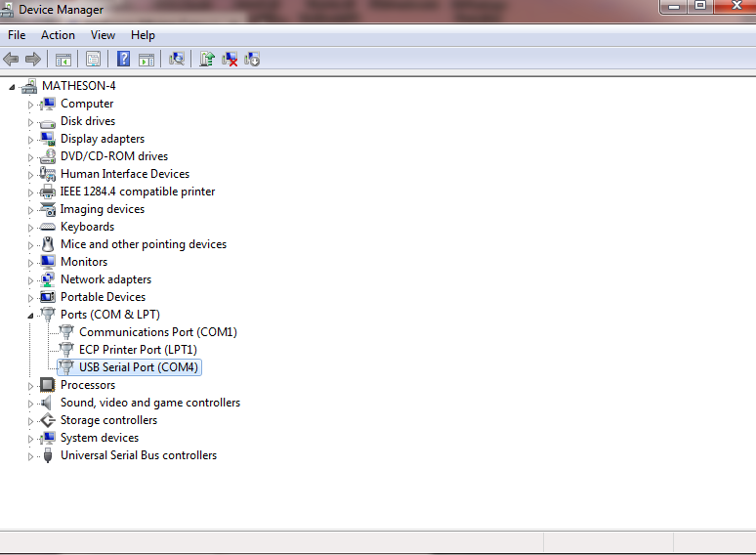Select ECP Printer Port (LPT1)
This screenshot has width=756, height=555.
pyautogui.click(x=138, y=350)
